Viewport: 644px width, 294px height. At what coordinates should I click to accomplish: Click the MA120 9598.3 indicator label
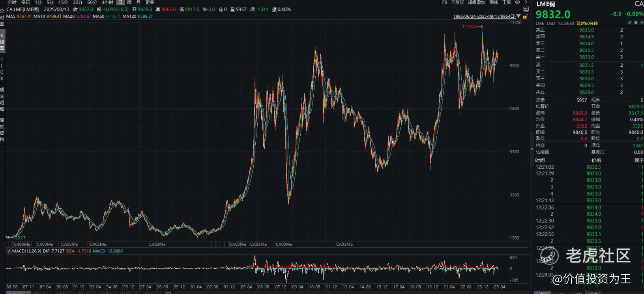(x=137, y=16)
